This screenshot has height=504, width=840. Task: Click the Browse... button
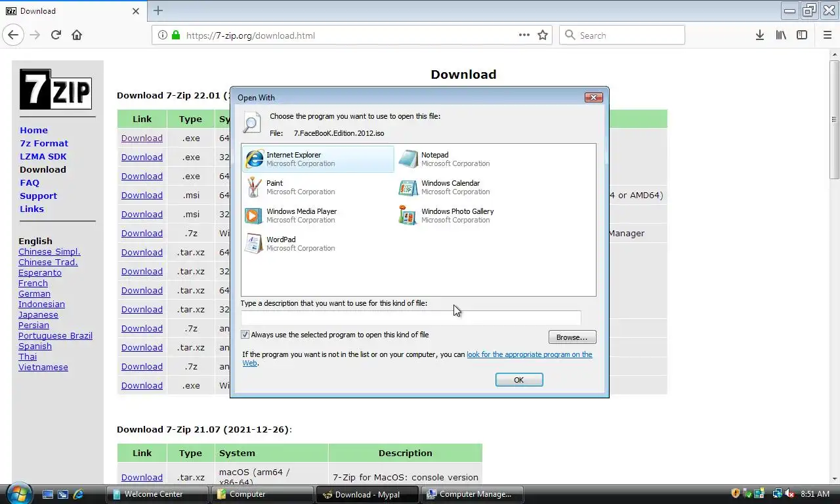coord(572,337)
